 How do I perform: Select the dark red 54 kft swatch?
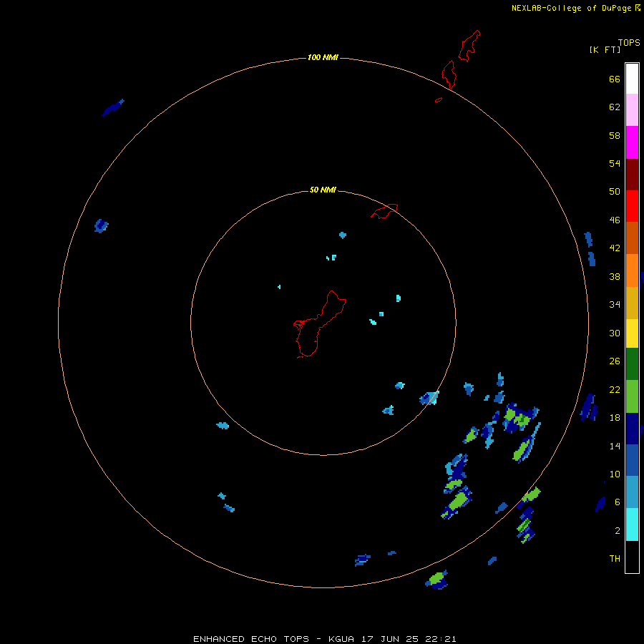pyautogui.click(x=632, y=174)
